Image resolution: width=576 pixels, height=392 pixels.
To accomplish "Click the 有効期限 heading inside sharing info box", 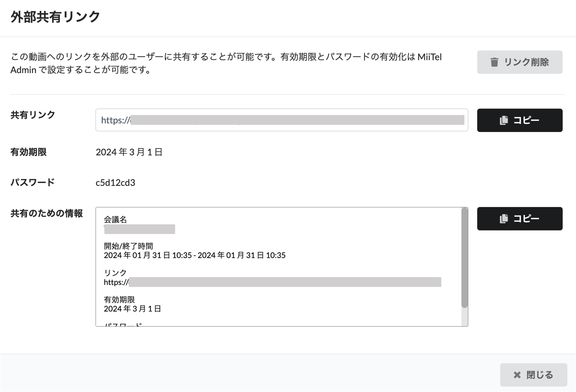I will pos(119,299).
